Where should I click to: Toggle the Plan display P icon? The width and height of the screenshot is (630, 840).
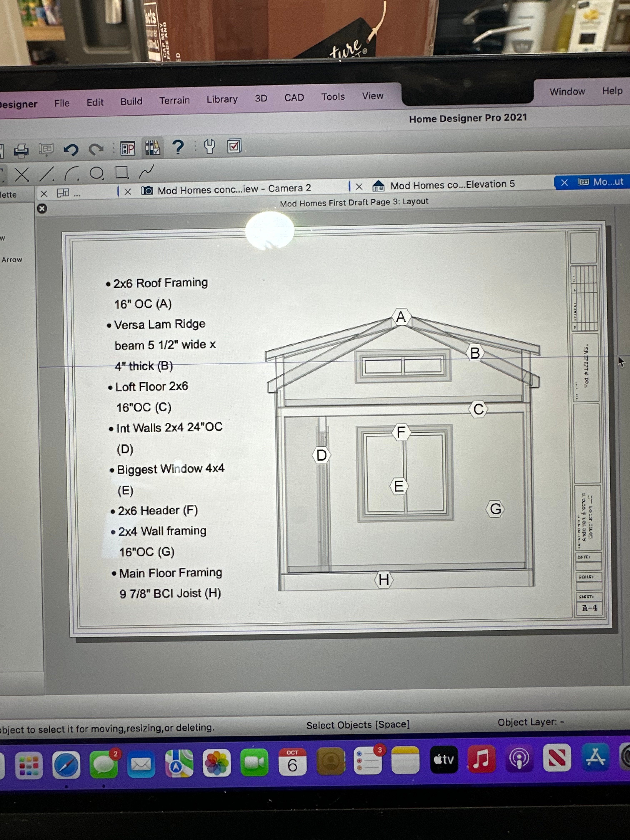coord(127,149)
